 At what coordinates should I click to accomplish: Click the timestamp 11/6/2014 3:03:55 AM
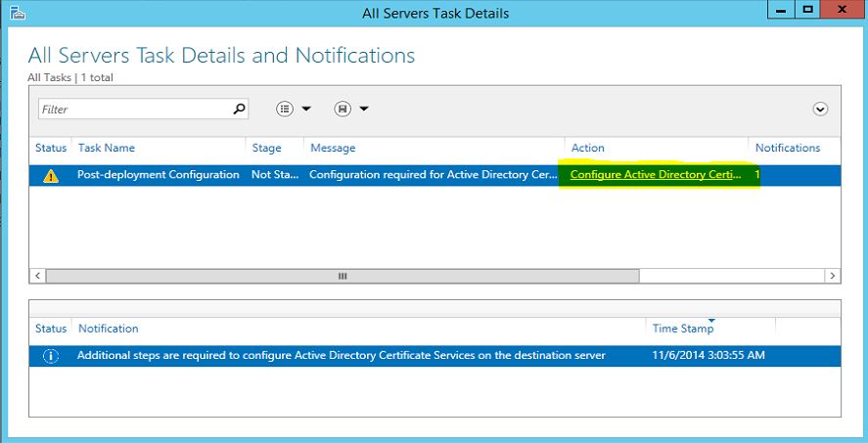click(x=708, y=355)
